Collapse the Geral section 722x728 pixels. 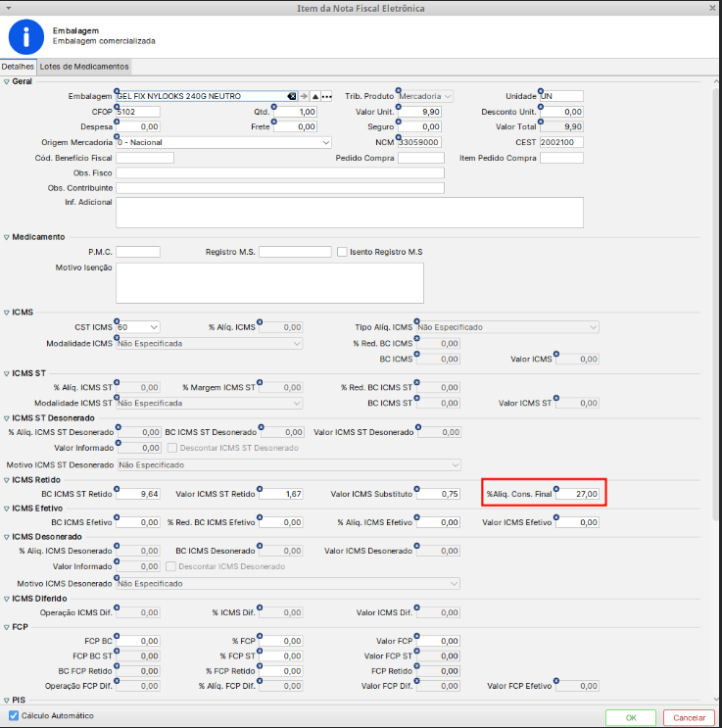(x=7, y=81)
